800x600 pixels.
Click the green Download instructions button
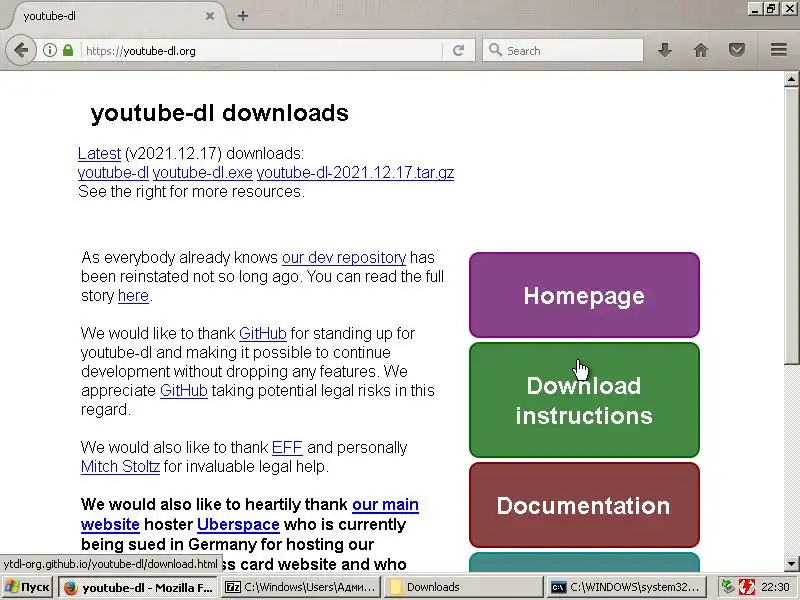tap(584, 400)
